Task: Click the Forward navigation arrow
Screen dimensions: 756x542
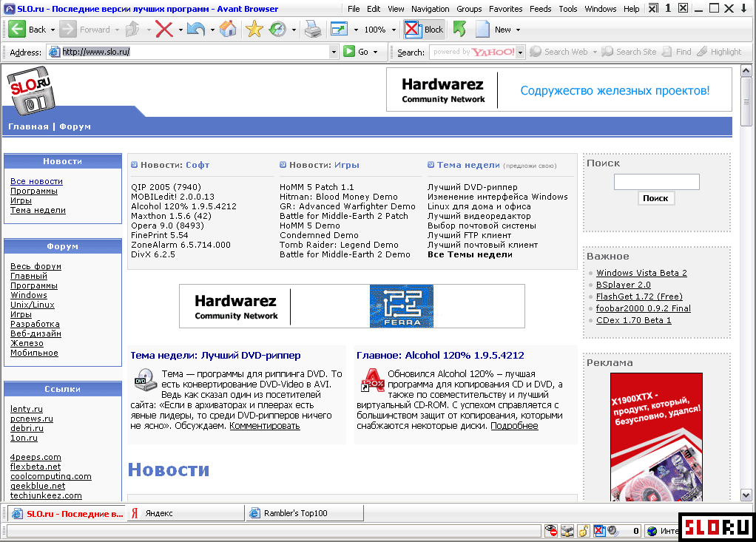Action: click(68, 30)
